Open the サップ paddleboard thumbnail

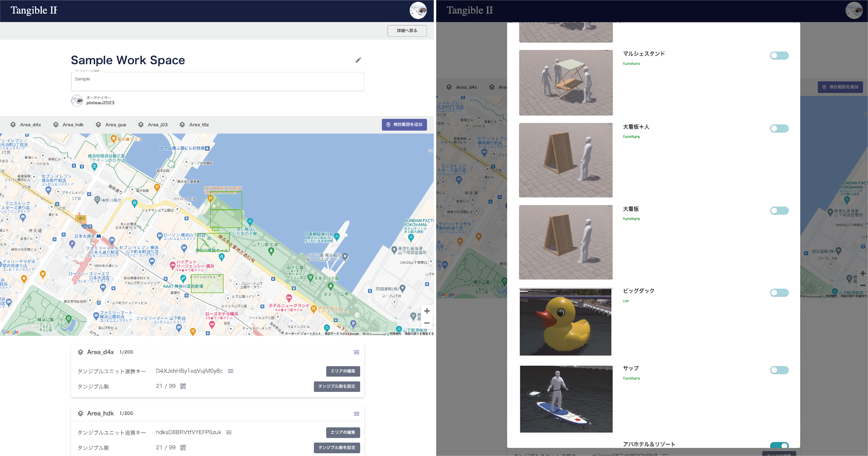(x=566, y=399)
